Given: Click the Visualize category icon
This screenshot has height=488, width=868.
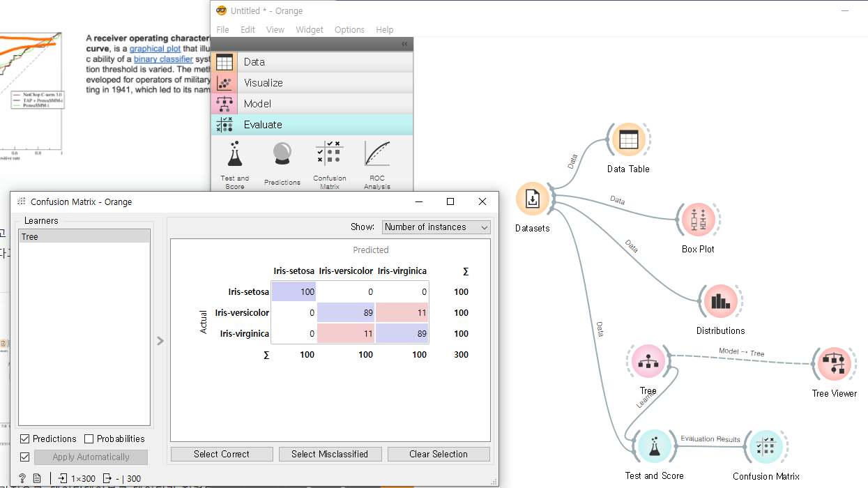Looking at the screenshot, I should [224, 82].
